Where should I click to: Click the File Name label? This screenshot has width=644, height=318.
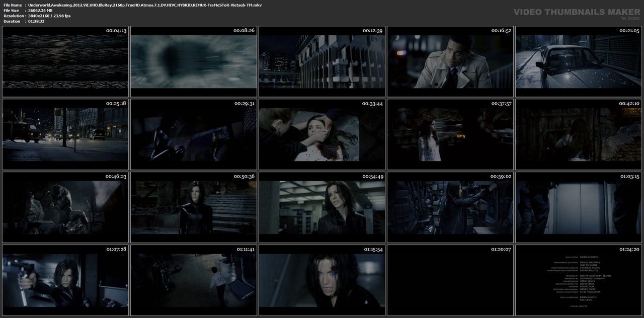(12, 5)
